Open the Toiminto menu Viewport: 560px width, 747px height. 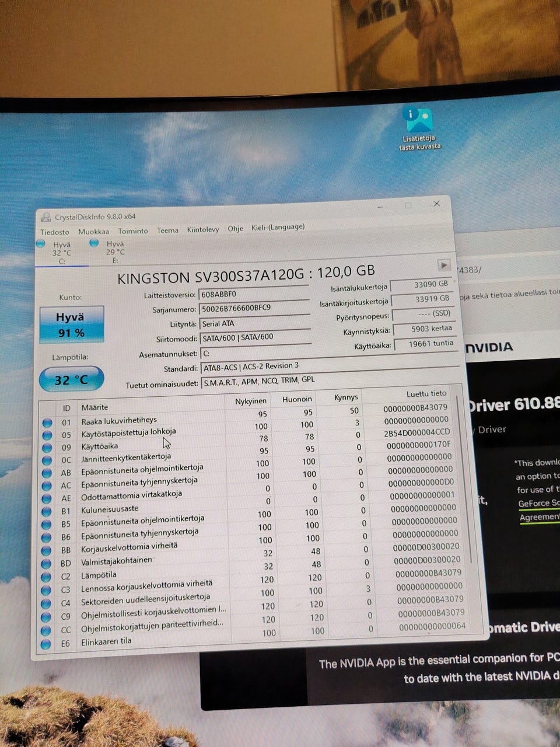pos(133,231)
